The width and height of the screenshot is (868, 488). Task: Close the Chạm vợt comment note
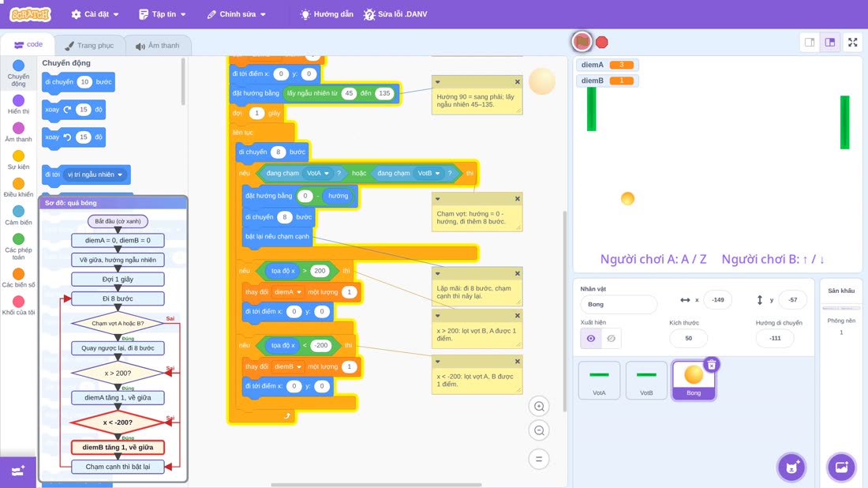click(517, 199)
